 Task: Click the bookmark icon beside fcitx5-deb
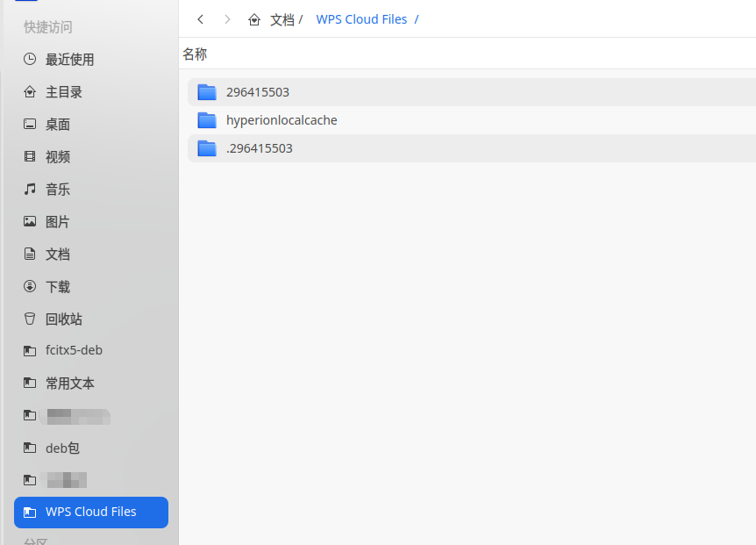coord(30,351)
